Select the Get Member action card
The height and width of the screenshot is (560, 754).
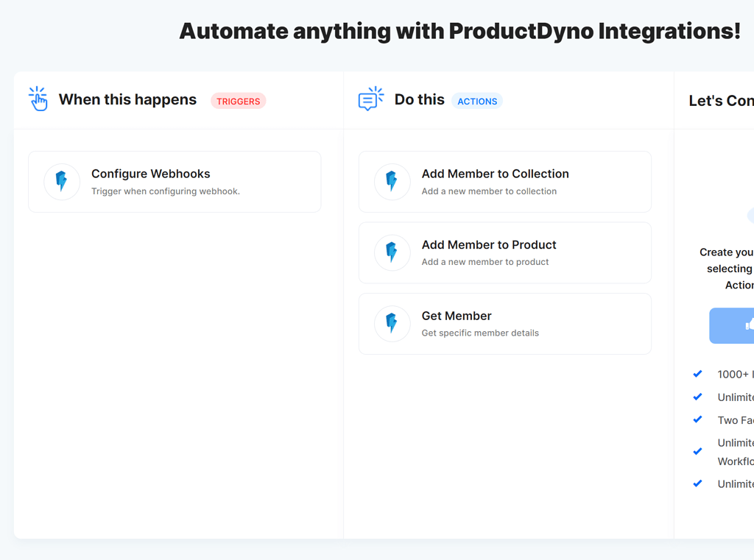(504, 324)
